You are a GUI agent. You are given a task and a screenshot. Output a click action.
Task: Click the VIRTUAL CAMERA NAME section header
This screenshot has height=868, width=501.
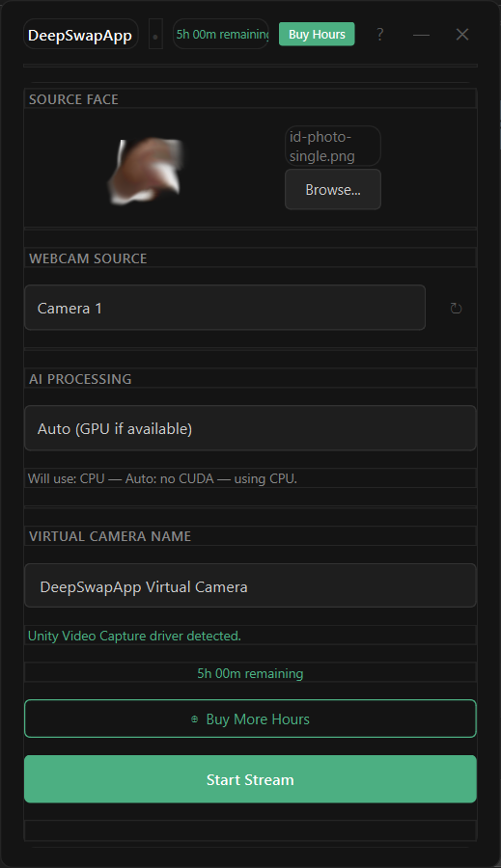[110, 536]
